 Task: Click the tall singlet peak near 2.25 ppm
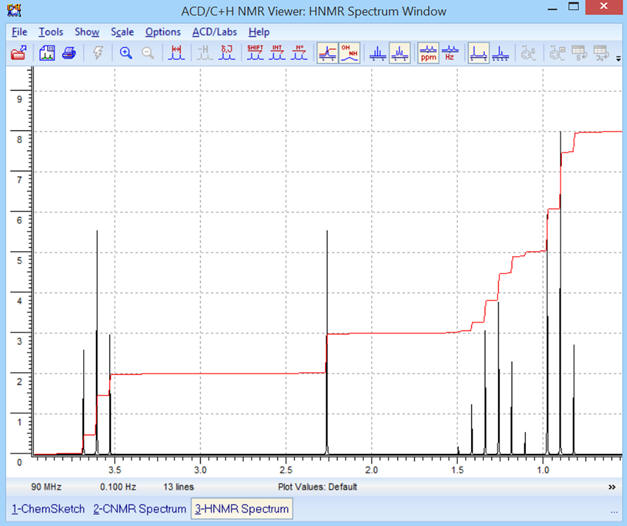tap(327, 342)
